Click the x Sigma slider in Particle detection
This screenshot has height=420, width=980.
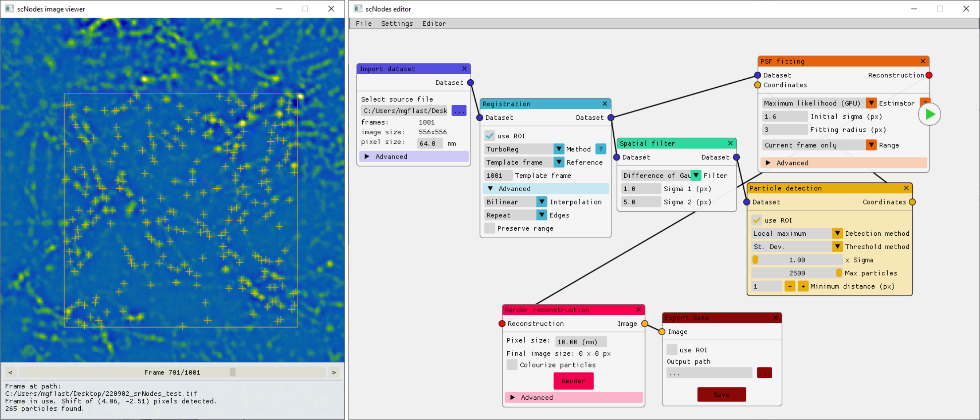(x=797, y=260)
